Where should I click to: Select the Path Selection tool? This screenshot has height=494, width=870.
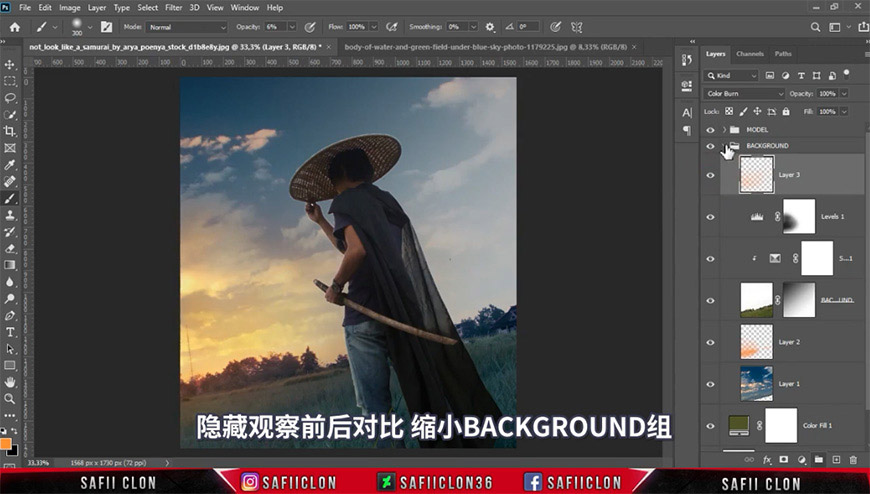[x=10, y=349]
